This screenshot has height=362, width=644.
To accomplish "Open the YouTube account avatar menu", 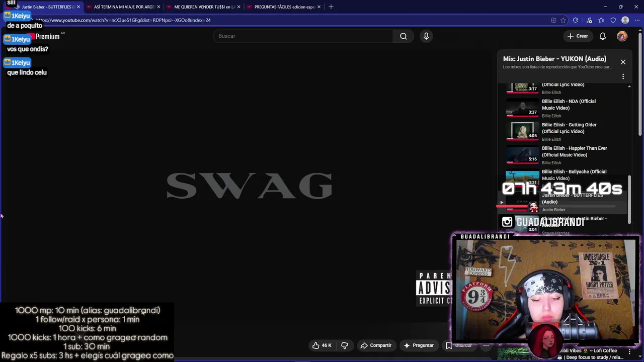I will pyautogui.click(x=622, y=36).
